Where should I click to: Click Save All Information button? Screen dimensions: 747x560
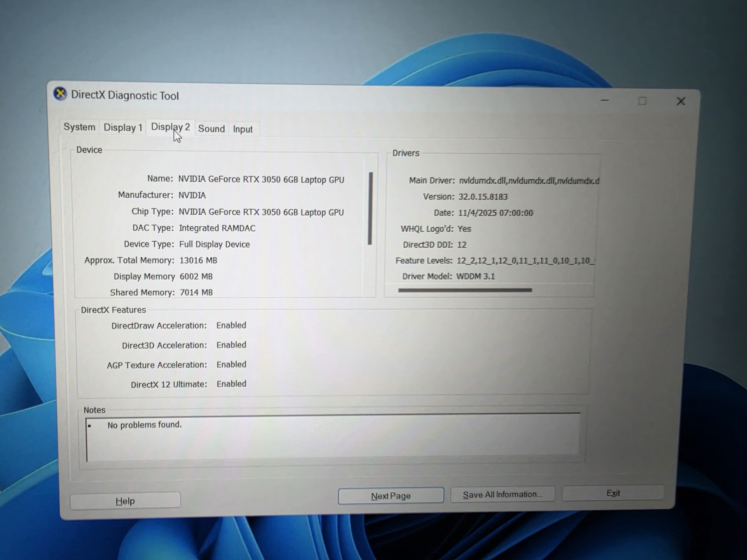click(502, 494)
